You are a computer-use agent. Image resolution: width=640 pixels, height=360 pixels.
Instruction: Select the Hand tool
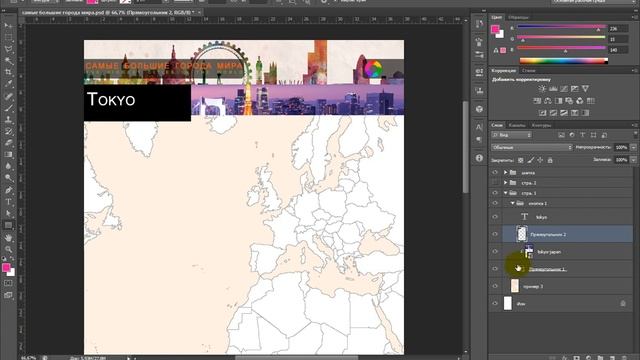click(x=8, y=238)
